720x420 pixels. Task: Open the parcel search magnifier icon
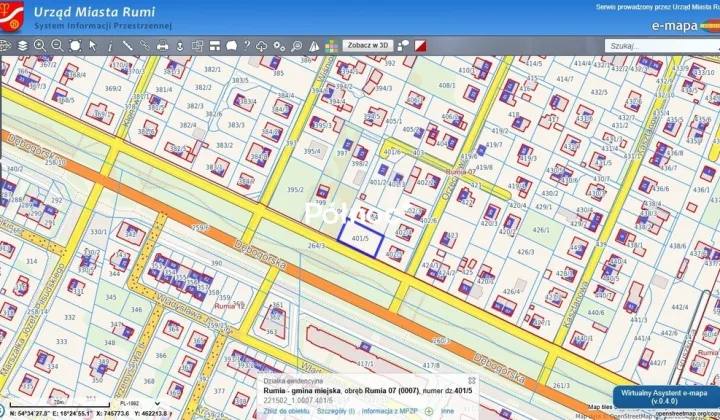297,46
